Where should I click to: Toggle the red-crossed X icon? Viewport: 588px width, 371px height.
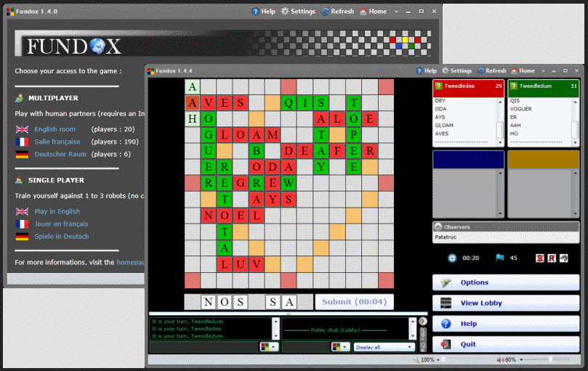click(539, 258)
